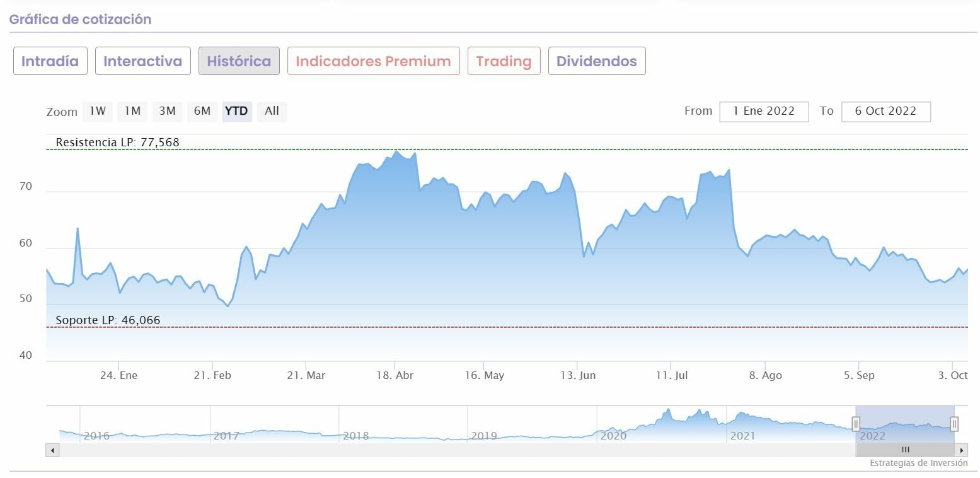Select the YTD zoom button
The height and width of the screenshot is (478, 980).
click(x=236, y=111)
